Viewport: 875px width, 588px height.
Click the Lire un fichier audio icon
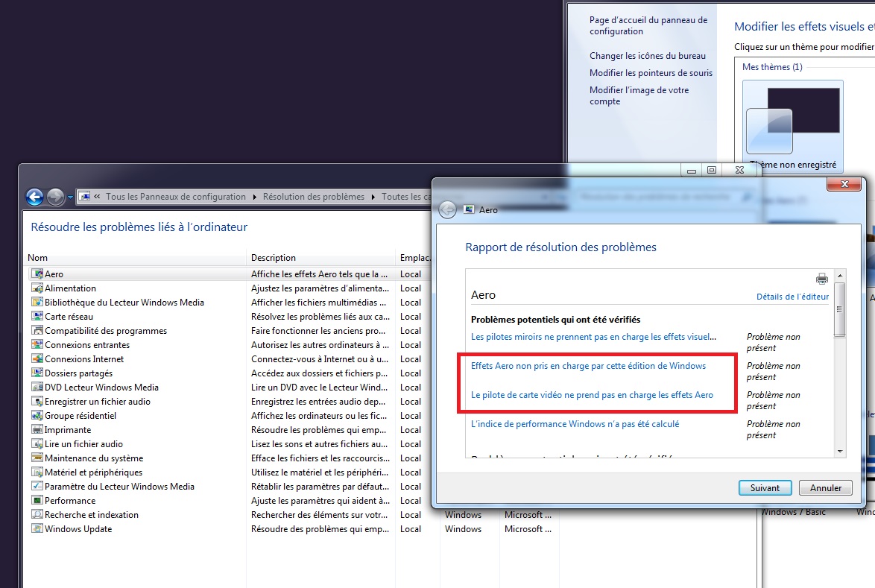pos(37,443)
